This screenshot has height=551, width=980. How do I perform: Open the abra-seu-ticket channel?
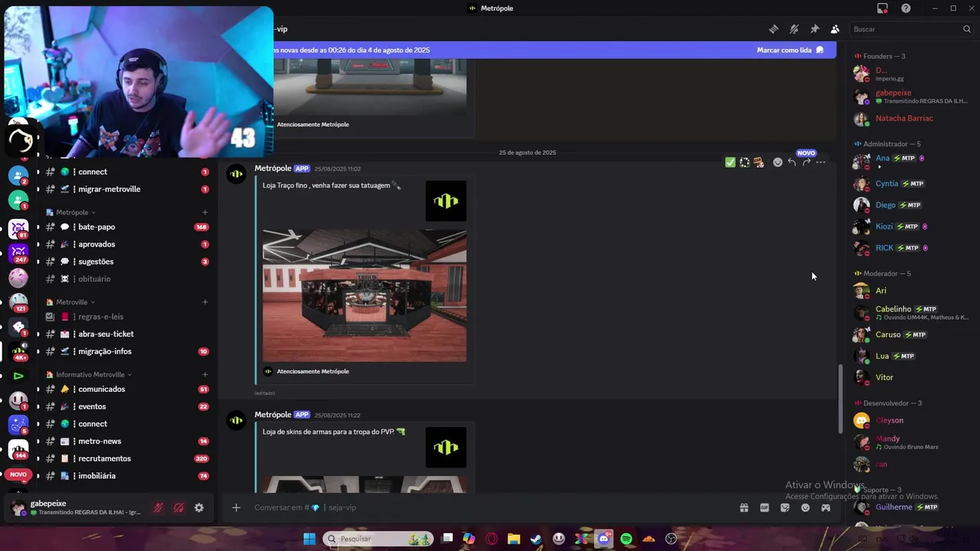click(126, 334)
